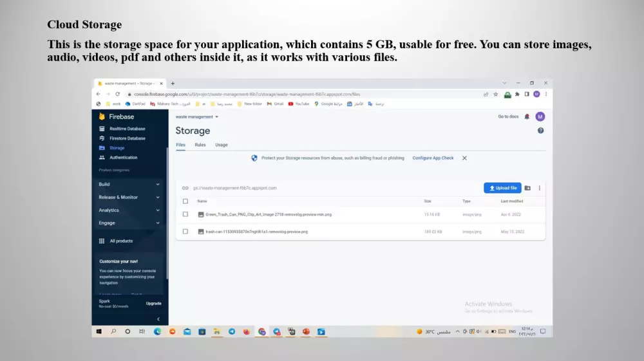Switch to the Rules tab
Screen dimensions: 644x361
(200, 145)
